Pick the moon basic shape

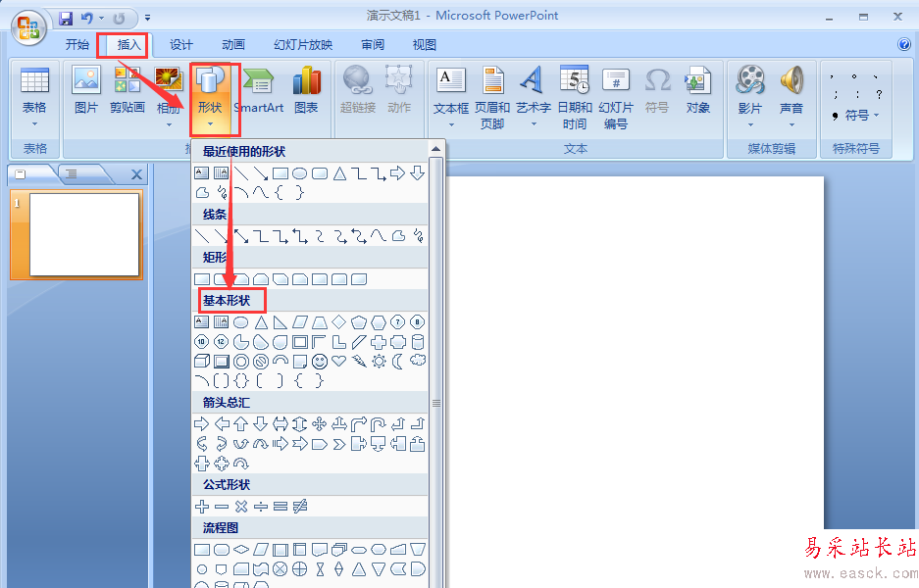(x=397, y=362)
